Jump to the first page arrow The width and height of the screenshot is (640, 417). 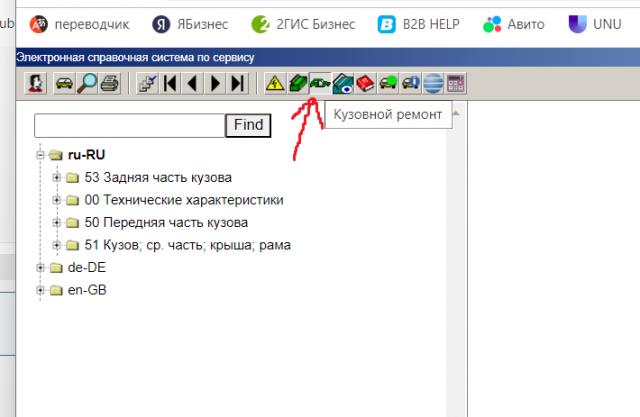click(170, 83)
